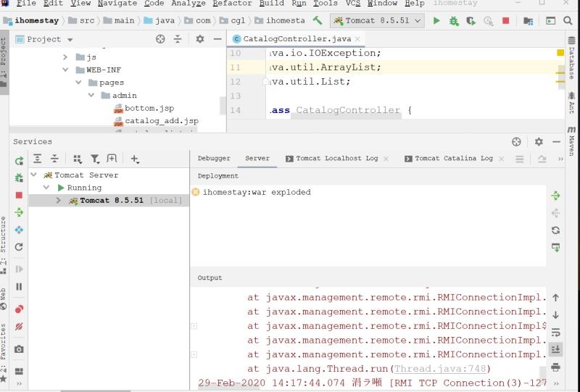Image resolution: width=580 pixels, height=392 pixels.
Task: Open the Tomcat 8.5.51 run configuration dropdown
Action: tap(377, 21)
